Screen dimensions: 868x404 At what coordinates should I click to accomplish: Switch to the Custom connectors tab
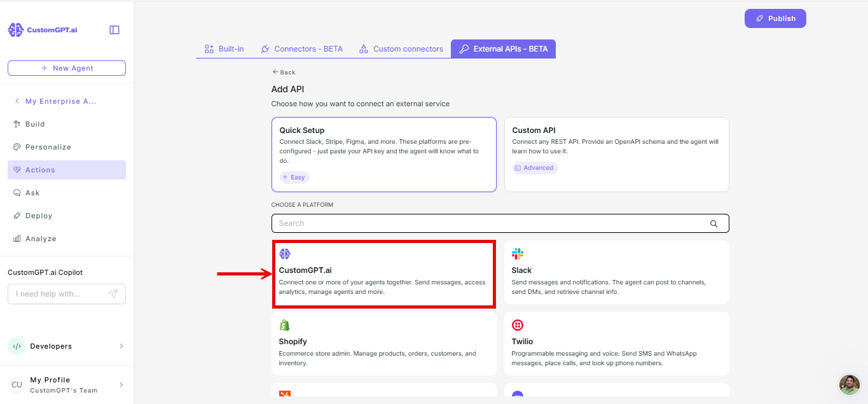401,49
